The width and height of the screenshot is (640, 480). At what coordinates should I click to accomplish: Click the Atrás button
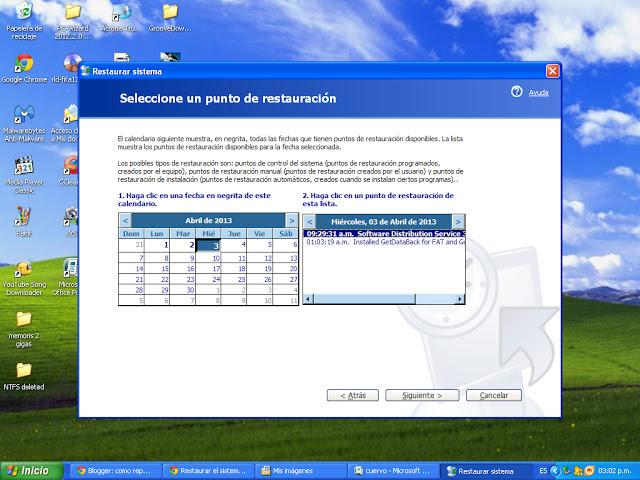(x=353, y=395)
